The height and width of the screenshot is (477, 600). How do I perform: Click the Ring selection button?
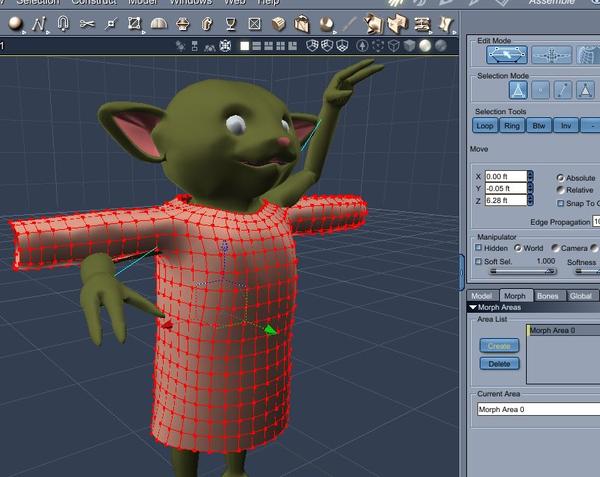pyautogui.click(x=512, y=125)
